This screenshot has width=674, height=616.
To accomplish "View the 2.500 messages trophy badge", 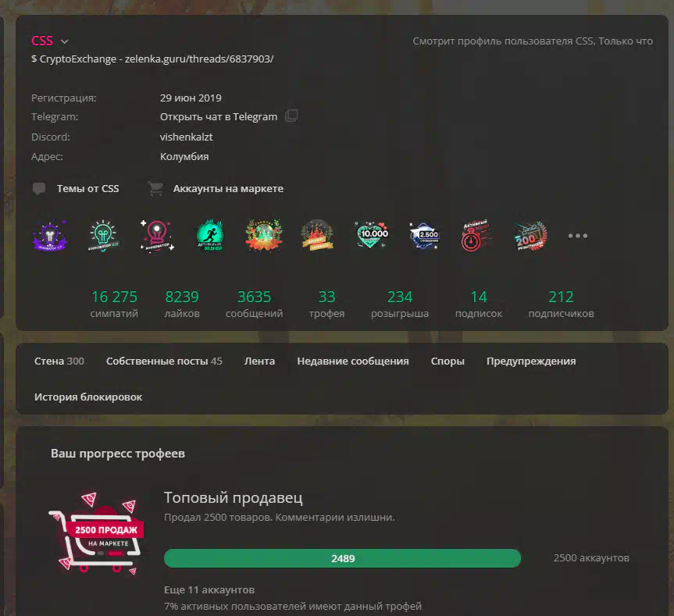I will pos(424,236).
